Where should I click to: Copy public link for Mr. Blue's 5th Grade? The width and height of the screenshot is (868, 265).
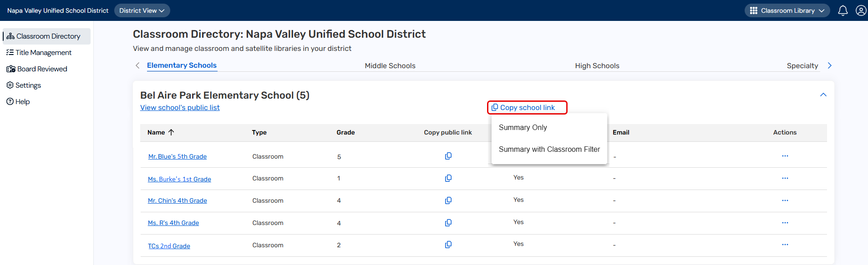(448, 156)
